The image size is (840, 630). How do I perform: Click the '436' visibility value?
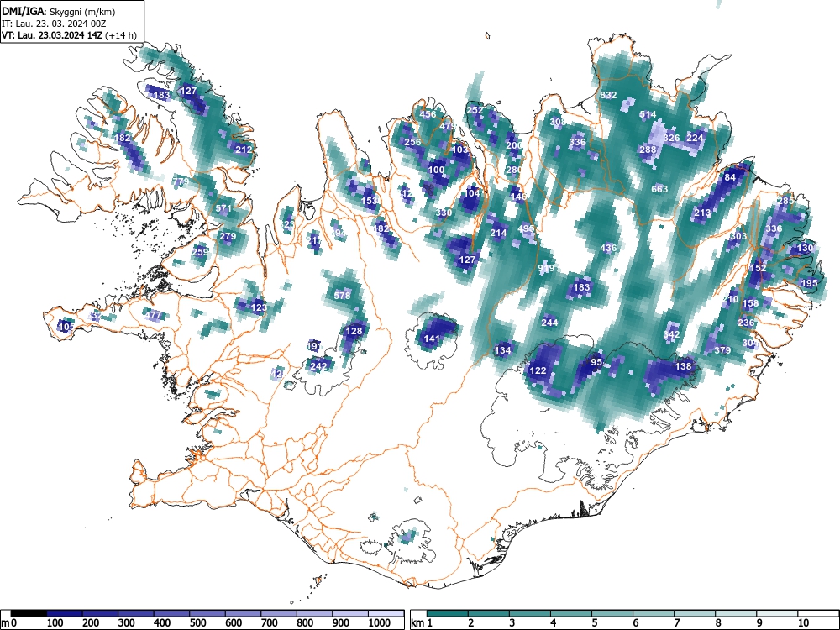click(x=608, y=248)
